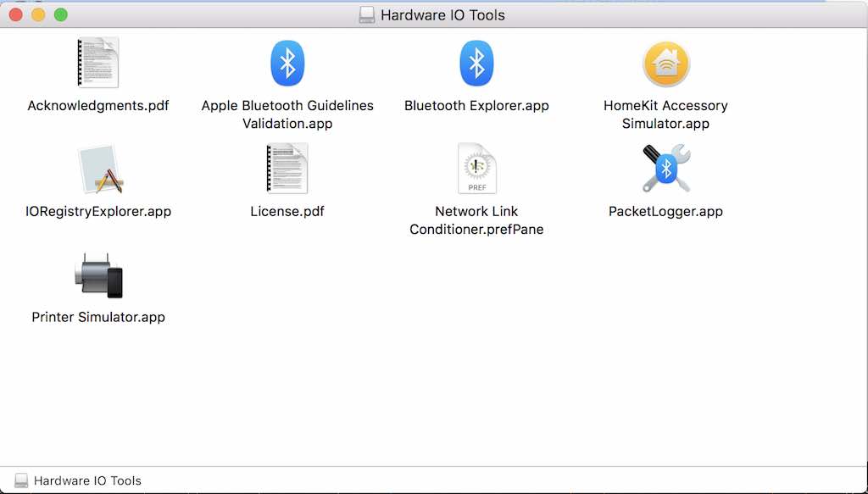Click the disk icon in the title bar
This screenshot has width=868, height=494.
tap(366, 15)
